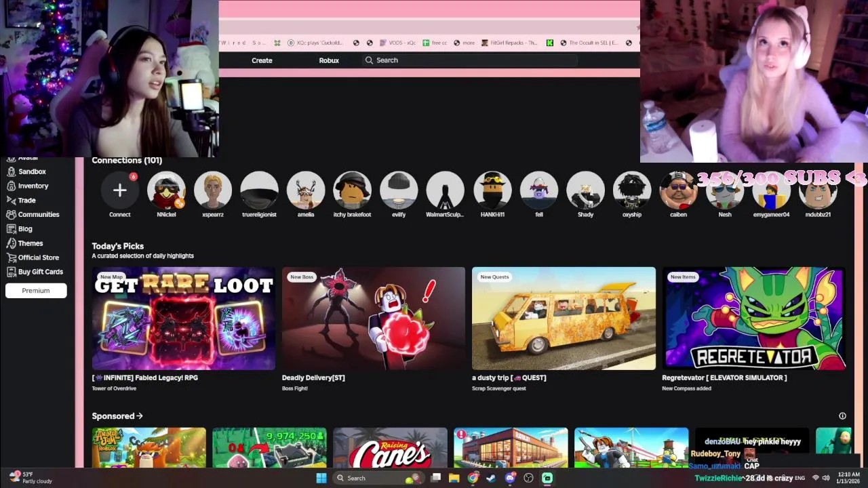
Task: Open the XQc plays bookmark
Action: pos(315,43)
